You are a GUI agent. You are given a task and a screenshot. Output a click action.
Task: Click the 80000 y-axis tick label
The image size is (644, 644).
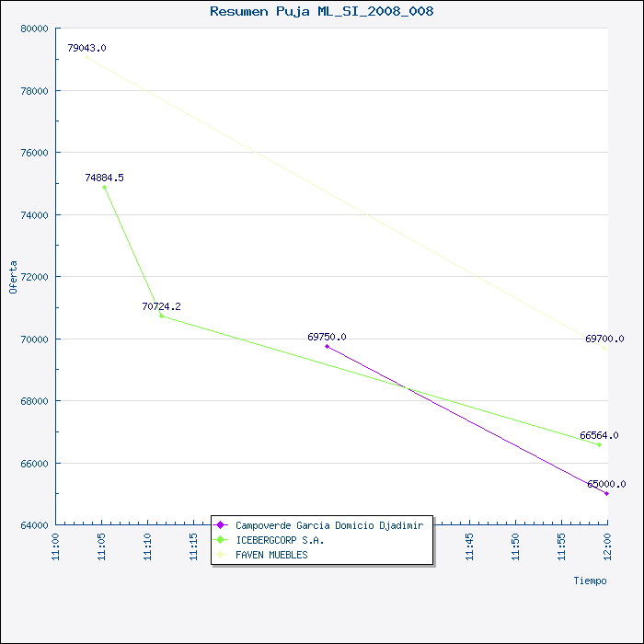tap(35, 29)
